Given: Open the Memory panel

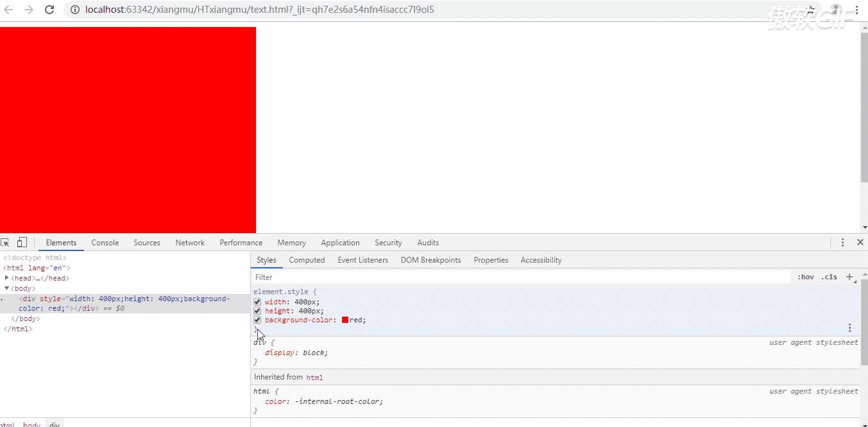Looking at the screenshot, I should point(292,243).
